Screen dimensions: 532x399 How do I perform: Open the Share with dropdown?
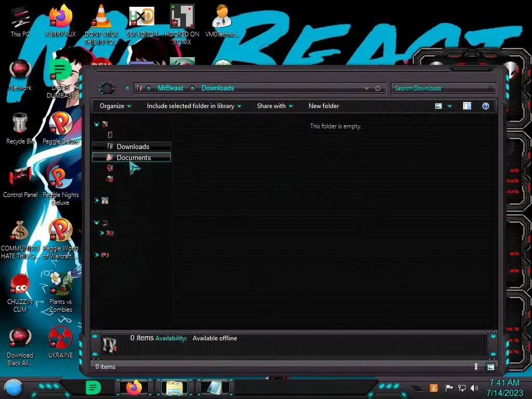point(275,106)
